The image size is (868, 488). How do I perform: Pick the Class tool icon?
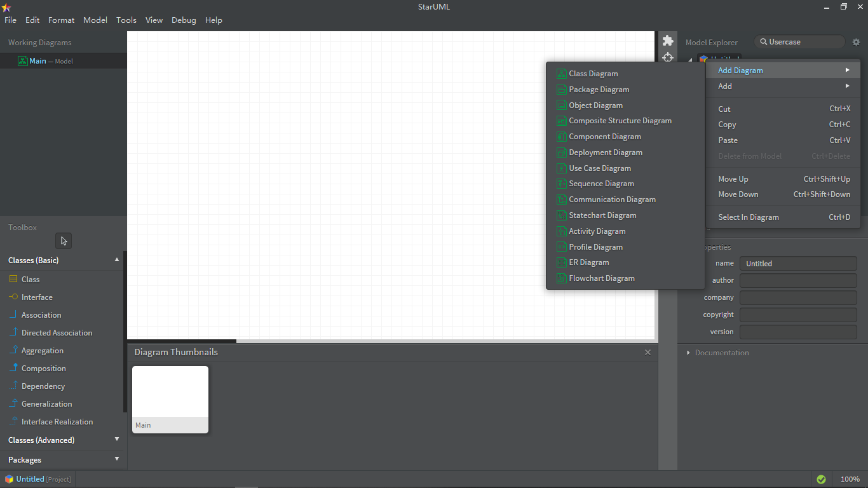(x=13, y=279)
